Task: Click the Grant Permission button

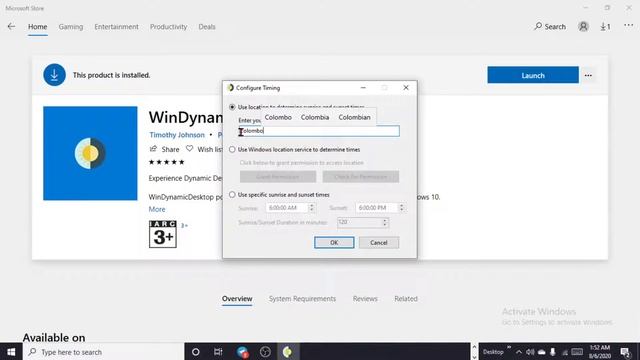Action: click(x=278, y=177)
